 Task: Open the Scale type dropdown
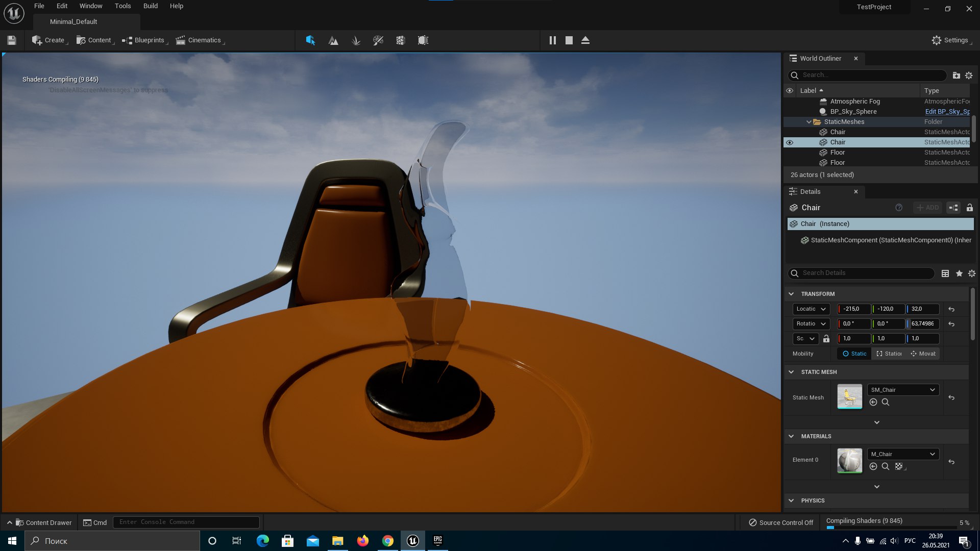806,339
